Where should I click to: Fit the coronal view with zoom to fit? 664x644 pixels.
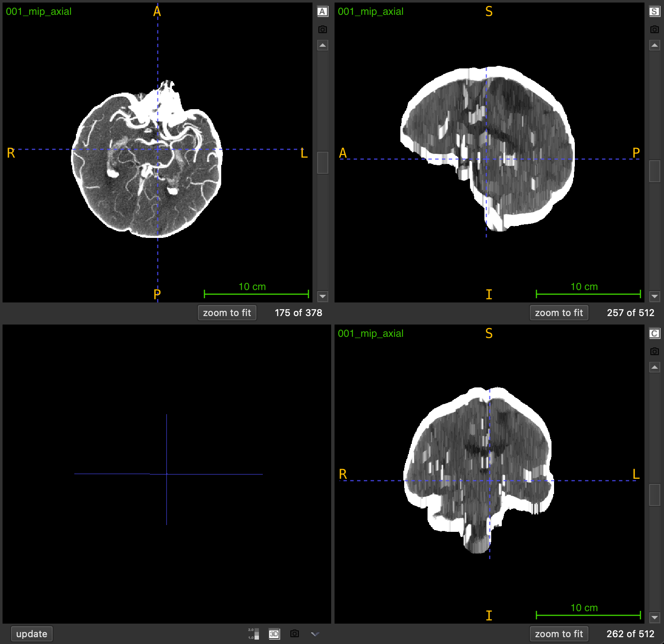(559, 634)
